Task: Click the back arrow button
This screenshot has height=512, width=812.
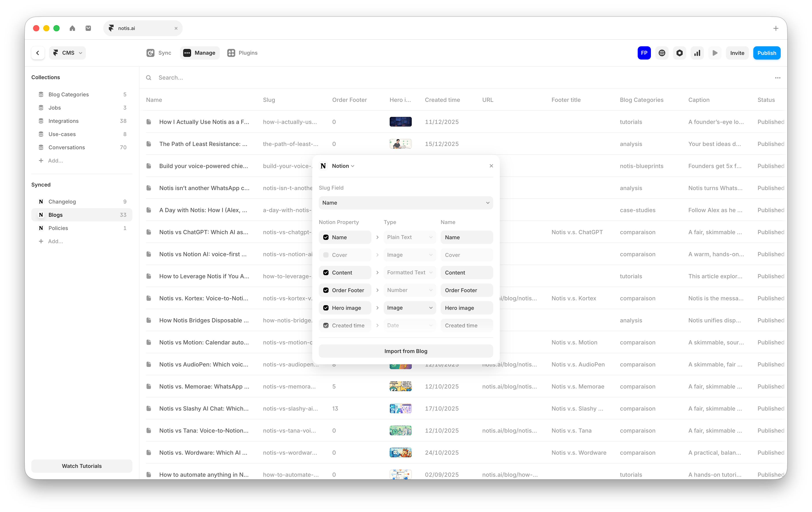Action: (x=38, y=53)
